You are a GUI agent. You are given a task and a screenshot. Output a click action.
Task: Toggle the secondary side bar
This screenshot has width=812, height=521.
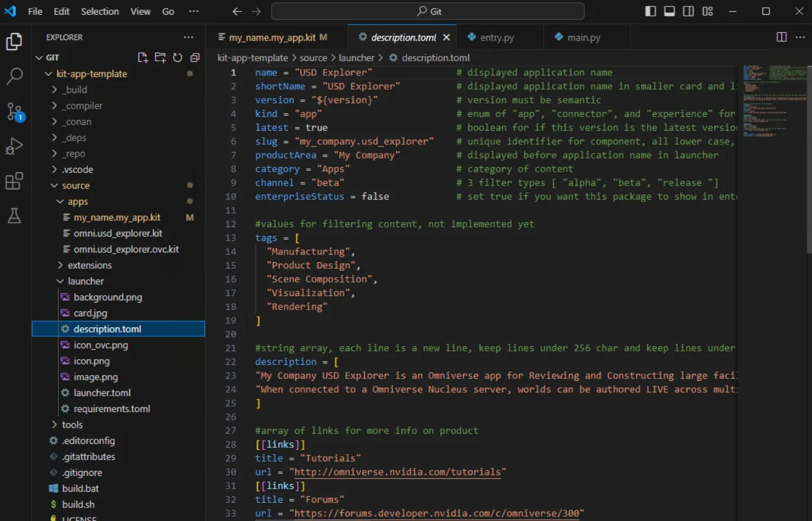point(688,11)
